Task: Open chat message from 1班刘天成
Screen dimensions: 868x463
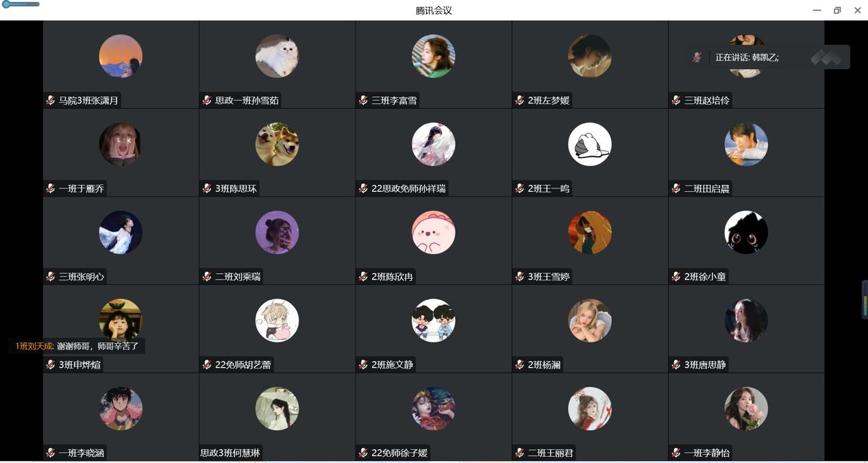Action: [x=77, y=346]
